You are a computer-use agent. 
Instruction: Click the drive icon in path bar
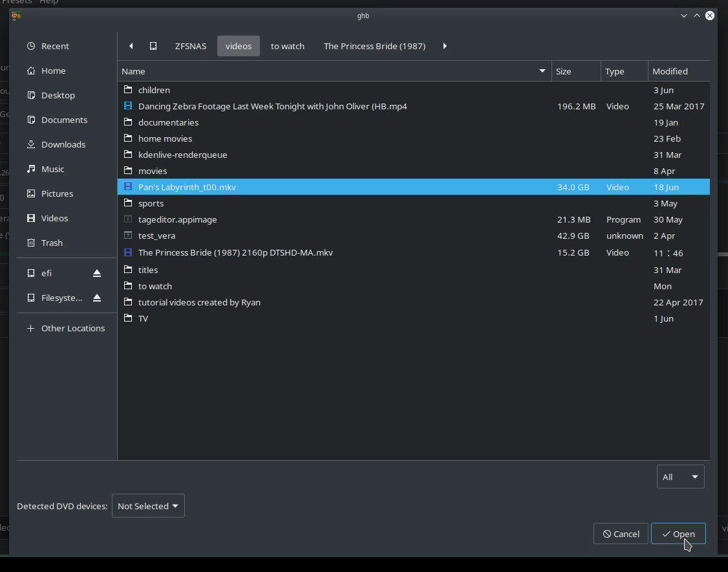coord(153,46)
